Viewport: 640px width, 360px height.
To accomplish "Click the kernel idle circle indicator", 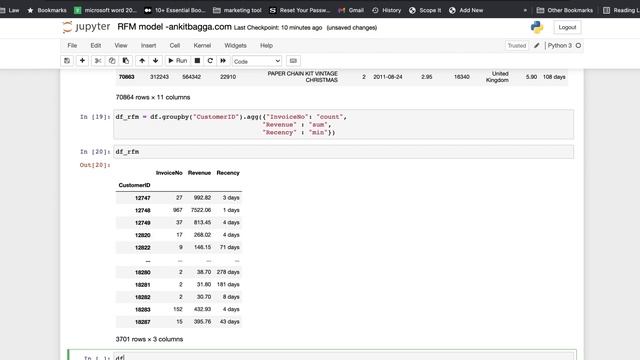I will tap(578, 46).
